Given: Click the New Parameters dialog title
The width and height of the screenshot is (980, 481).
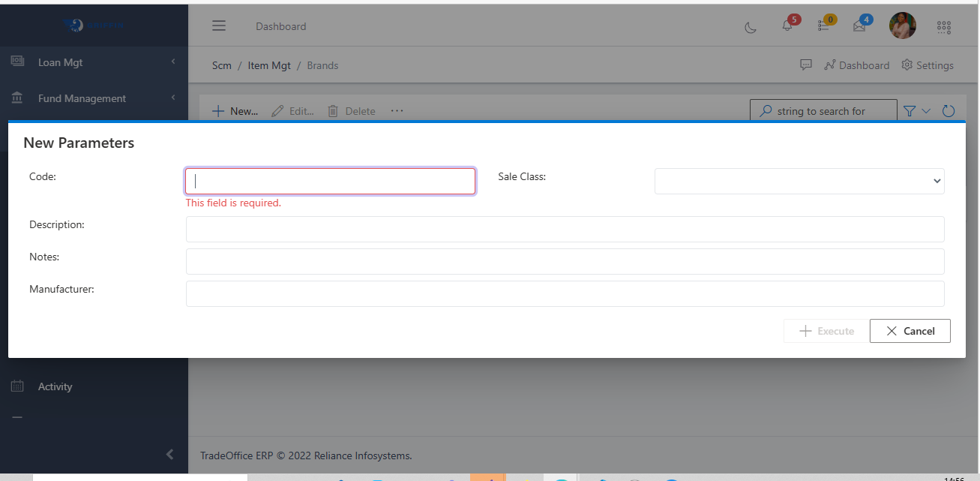Looking at the screenshot, I should click(x=79, y=143).
